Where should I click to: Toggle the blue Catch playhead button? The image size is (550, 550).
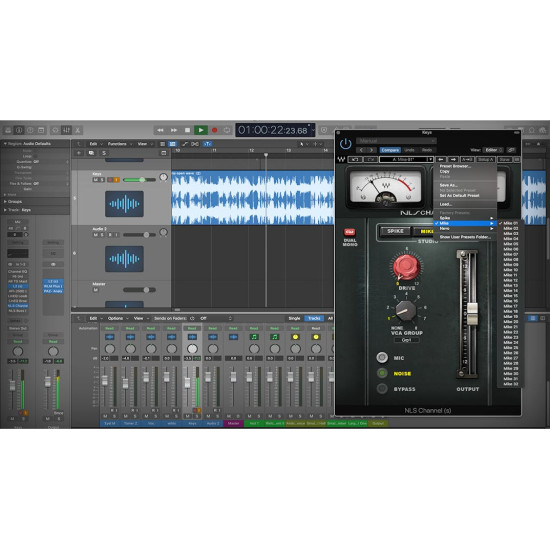[208, 144]
